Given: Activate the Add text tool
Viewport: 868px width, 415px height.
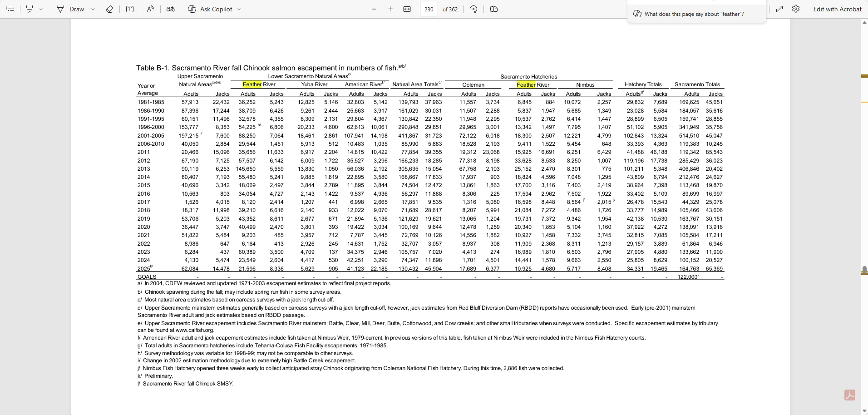Looking at the screenshot, I should (x=130, y=9).
